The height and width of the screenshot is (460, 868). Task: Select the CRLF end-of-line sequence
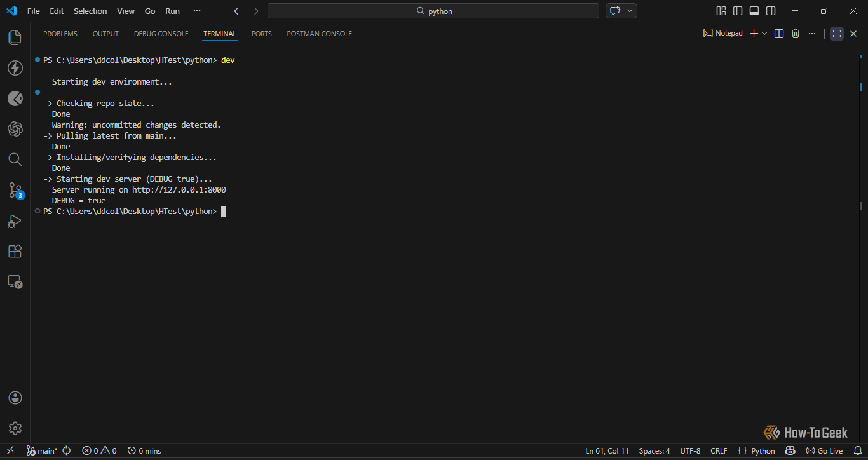pos(719,451)
